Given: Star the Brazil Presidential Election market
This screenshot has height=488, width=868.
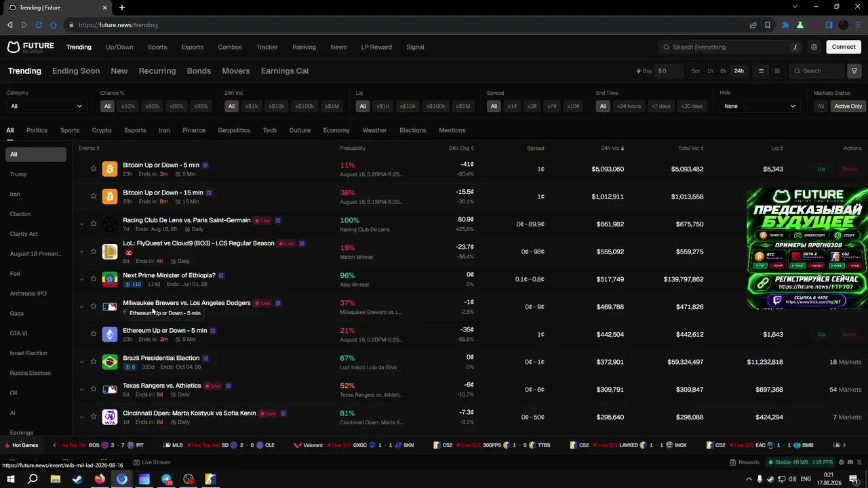Looking at the screenshot, I should [x=94, y=362].
